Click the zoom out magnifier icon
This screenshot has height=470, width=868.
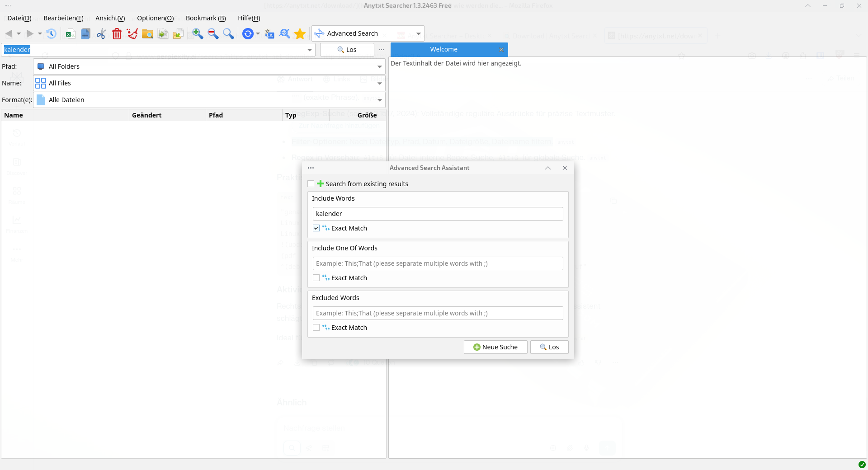tap(213, 33)
